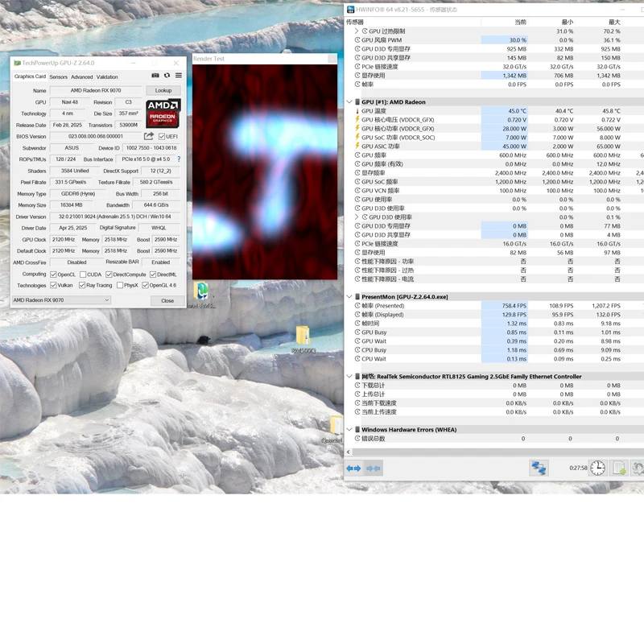Click the HWiNFO expand-columns blue arrows icon
Image resolution: width=644 pixels, height=644 pixels.
(x=353, y=469)
